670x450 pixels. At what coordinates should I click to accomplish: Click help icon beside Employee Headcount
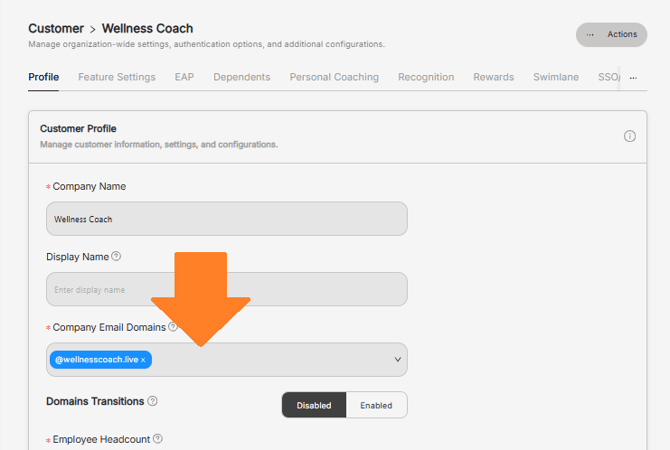click(x=158, y=439)
